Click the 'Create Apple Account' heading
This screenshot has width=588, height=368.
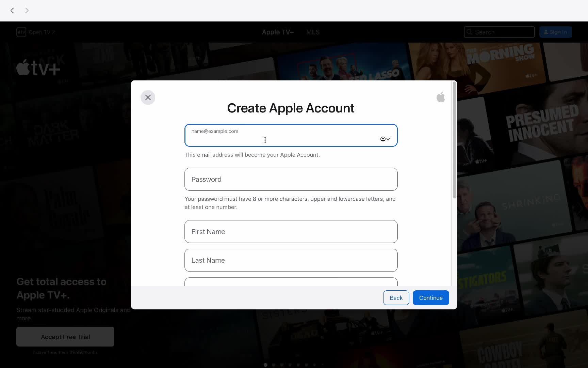tap(291, 108)
